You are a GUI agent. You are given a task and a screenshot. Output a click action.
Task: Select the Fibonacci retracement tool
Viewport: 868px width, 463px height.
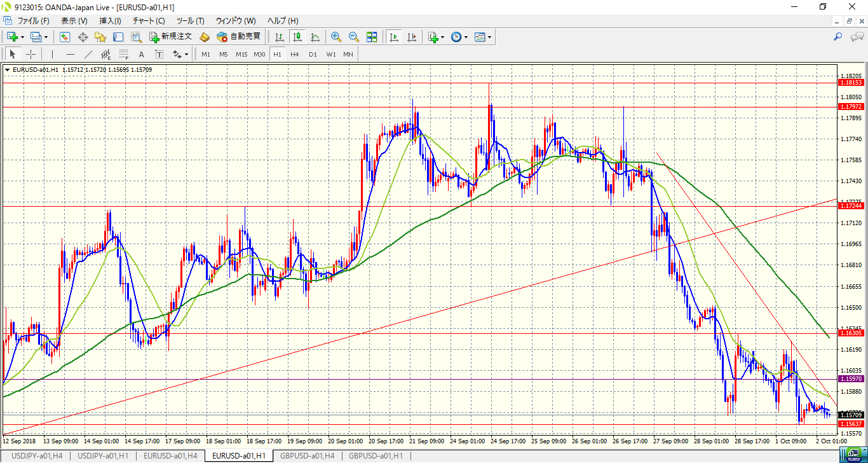[x=124, y=54]
